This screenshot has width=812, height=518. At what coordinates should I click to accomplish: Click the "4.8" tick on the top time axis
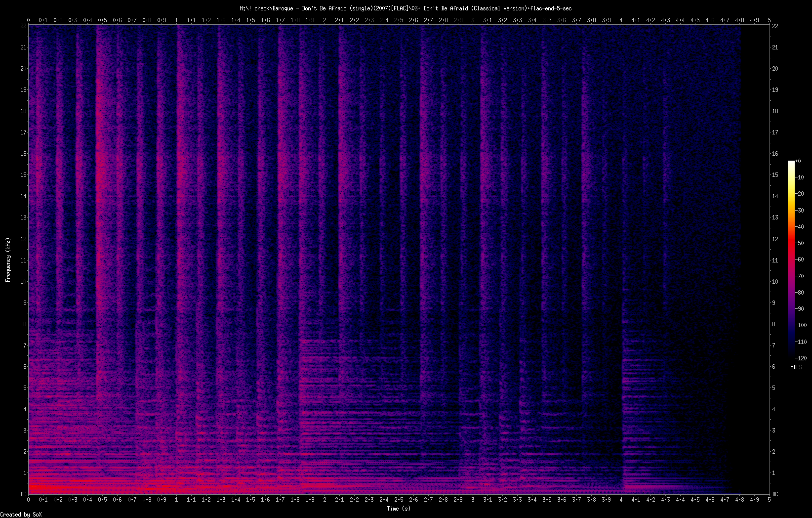pyautogui.click(x=739, y=20)
